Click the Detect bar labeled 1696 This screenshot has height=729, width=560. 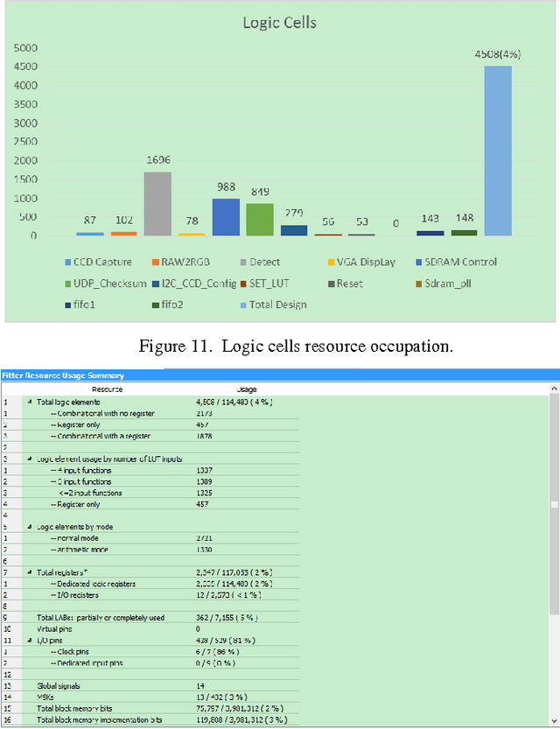point(157,203)
